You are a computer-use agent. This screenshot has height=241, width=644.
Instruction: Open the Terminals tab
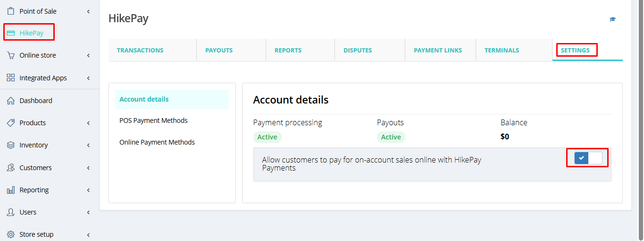[502, 50]
